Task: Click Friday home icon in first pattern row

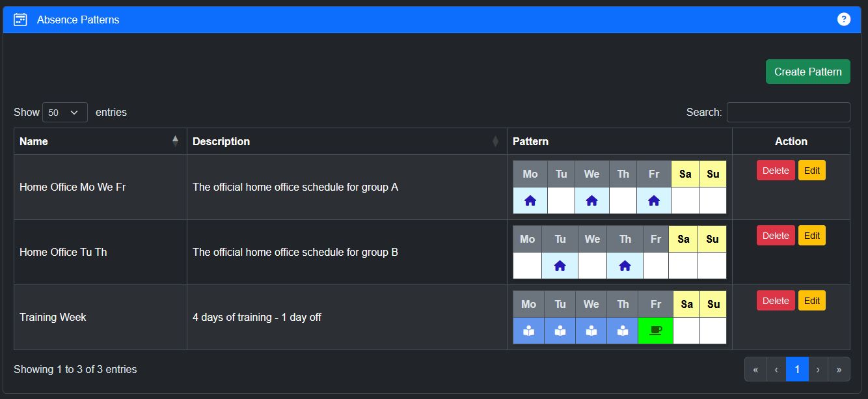Action: click(x=654, y=200)
